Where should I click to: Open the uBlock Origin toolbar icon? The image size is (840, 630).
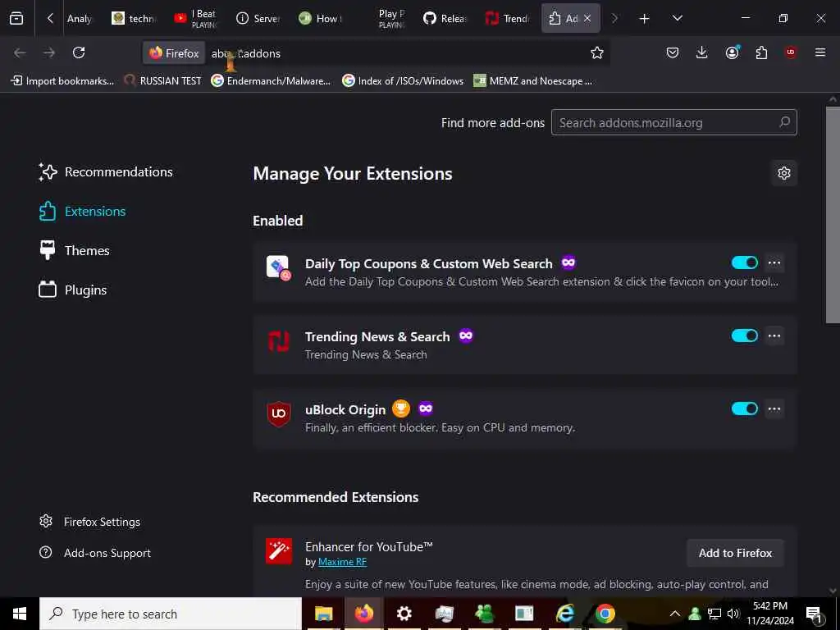point(791,52)
